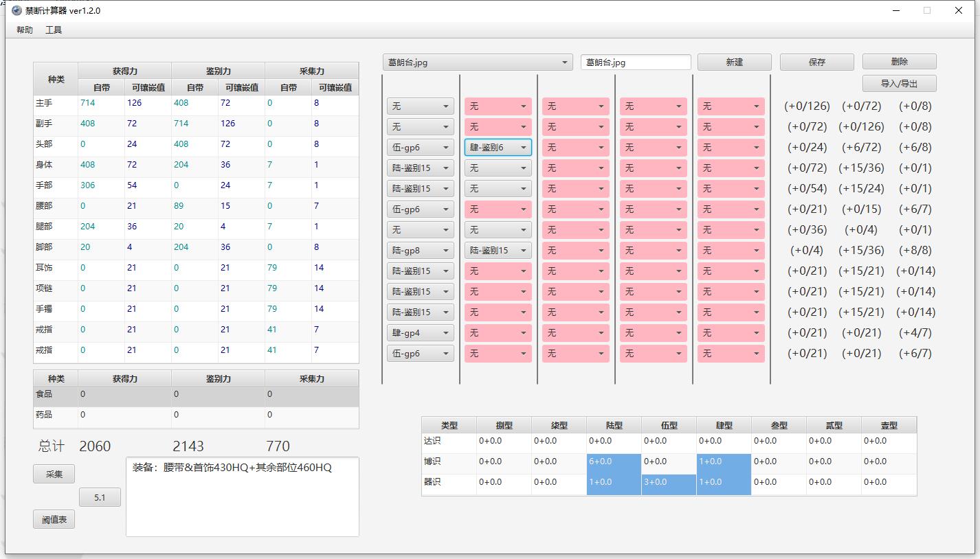Click the blue 6+0.0 陆型 博识 cell
Screen dimensions: 980x559
pyautogui.click(x=614, y=462)
